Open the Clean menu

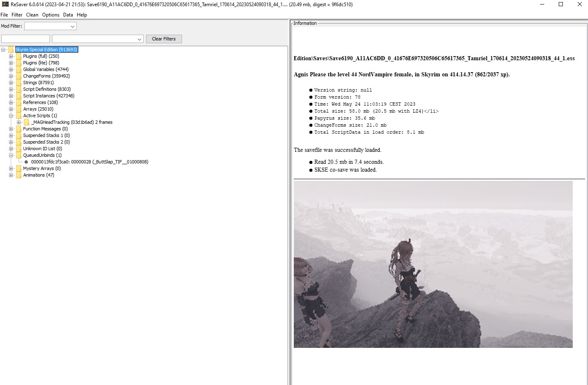tap(32, 15)
